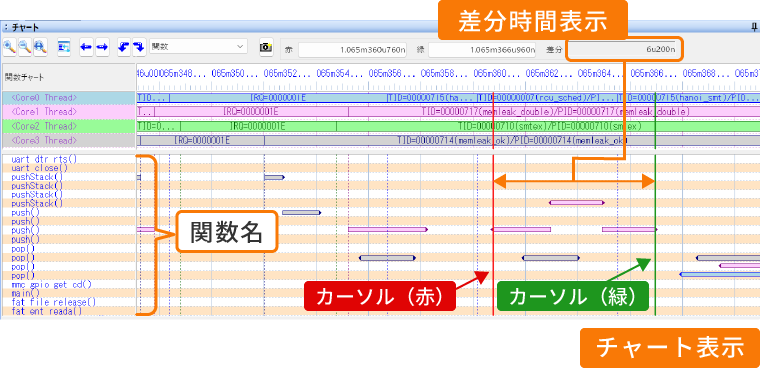Click the zoom in magnifier icon
Screen dimensions: 760x382
9,47
